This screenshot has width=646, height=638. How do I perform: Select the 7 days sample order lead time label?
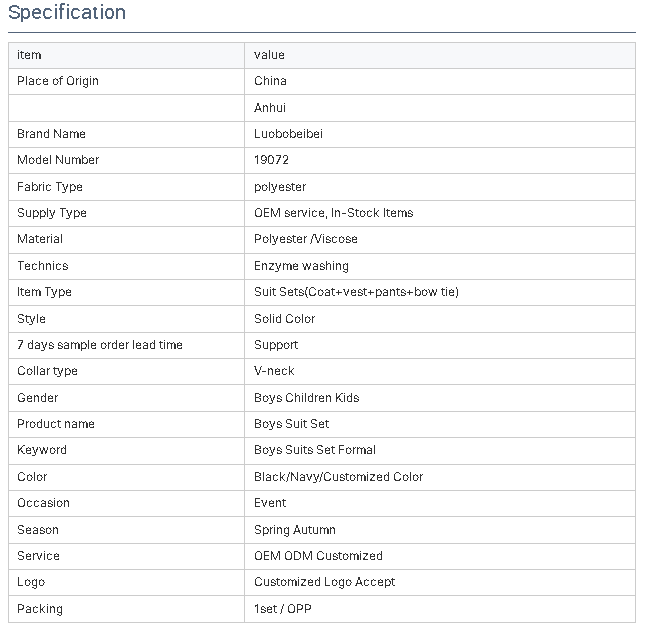coord(100,345)
